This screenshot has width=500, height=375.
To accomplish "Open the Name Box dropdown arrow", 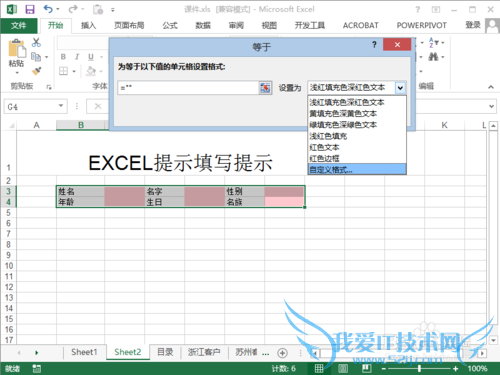I will coord(61,106).
